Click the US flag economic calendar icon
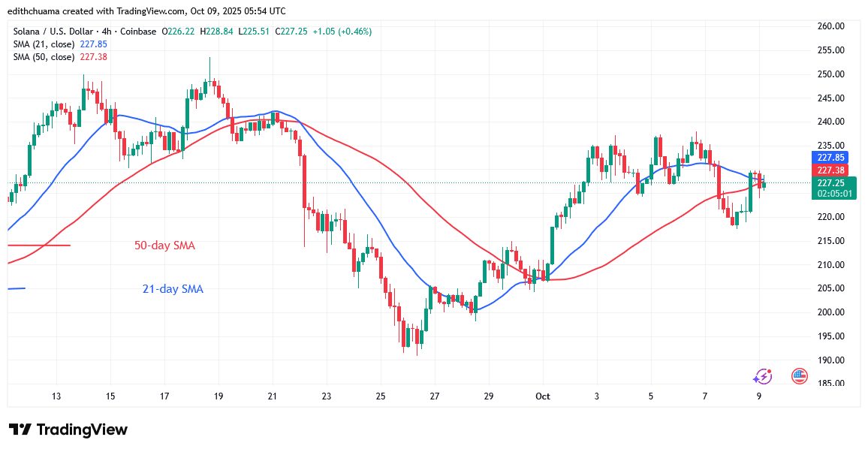Viewport: 868px width, 452px height. [800, 376]
